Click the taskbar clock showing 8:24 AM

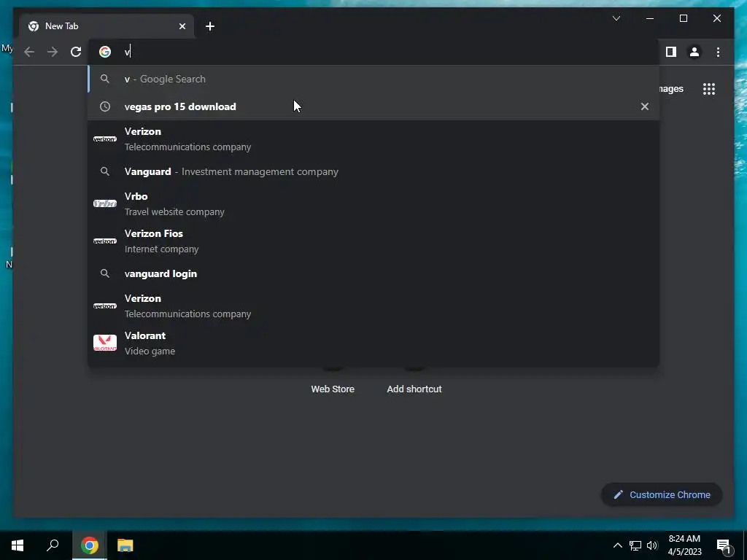(684, 545)
